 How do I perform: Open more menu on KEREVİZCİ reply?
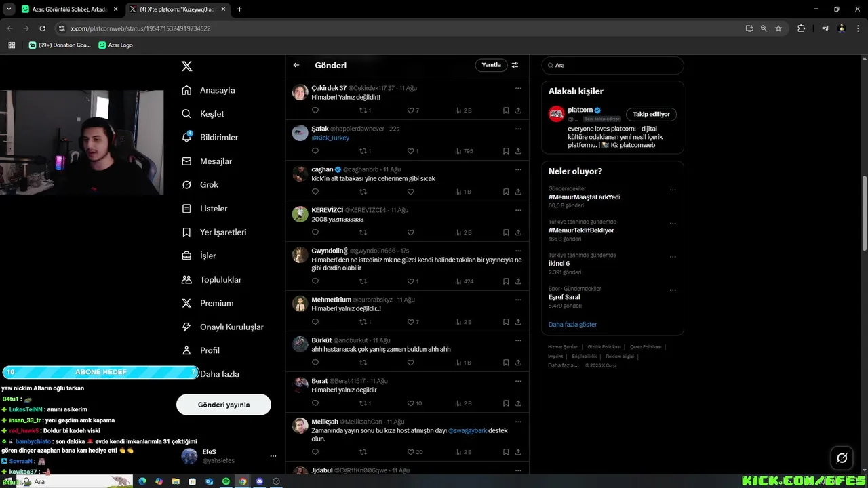518,210
